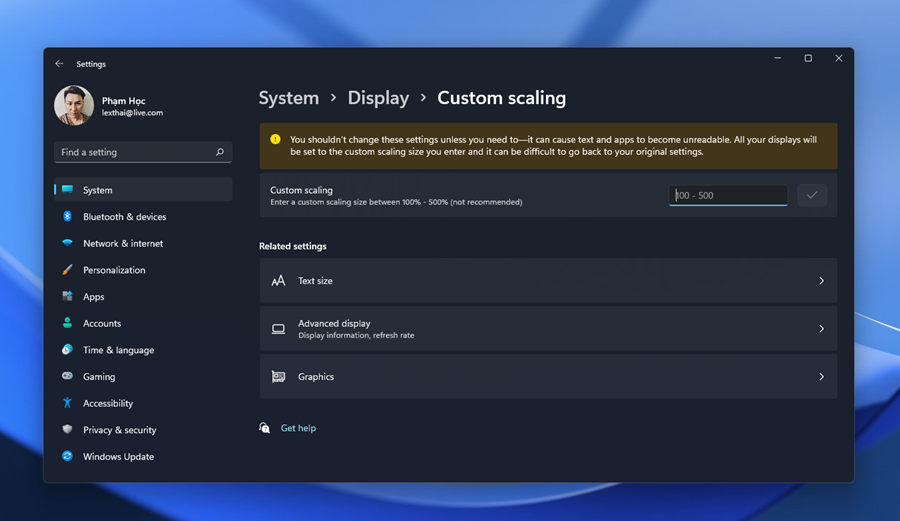The width and height of the screenshot is (900, 521).
Task: Open Time & language settings
Action: coord(143,350)
